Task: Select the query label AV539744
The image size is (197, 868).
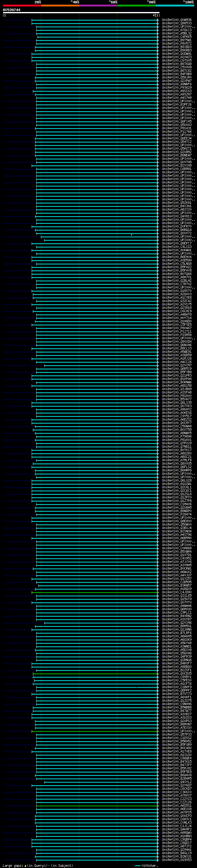Action: point(11,10)
